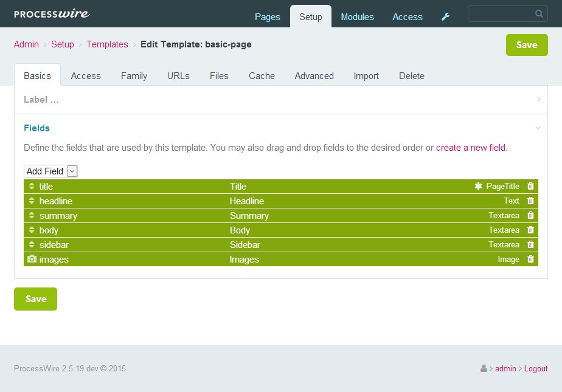562x392 pixels.
Task: Click the trash icon on the summary row
Action: click(530, 215)
